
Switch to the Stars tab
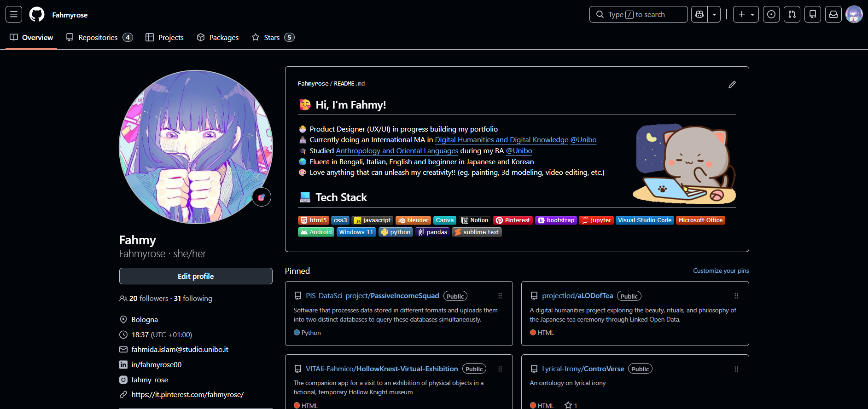click(x=273, y=37)
